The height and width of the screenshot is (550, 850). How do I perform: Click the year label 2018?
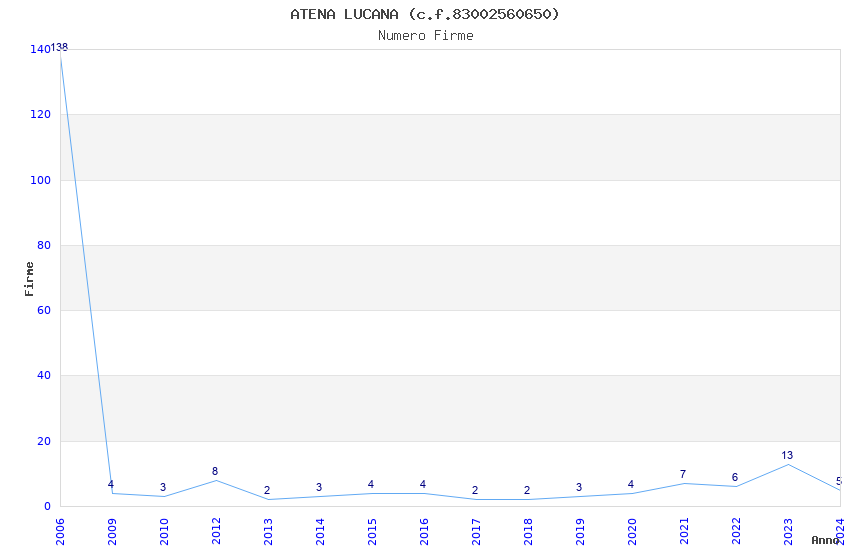529,532
